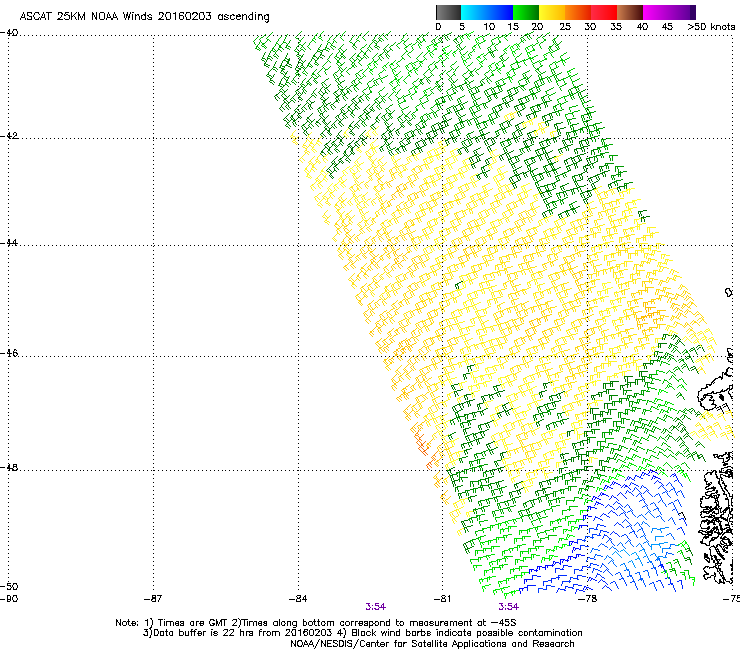
Task: Click the gray 0-5 knots color segment
Action: click(448, 12)
